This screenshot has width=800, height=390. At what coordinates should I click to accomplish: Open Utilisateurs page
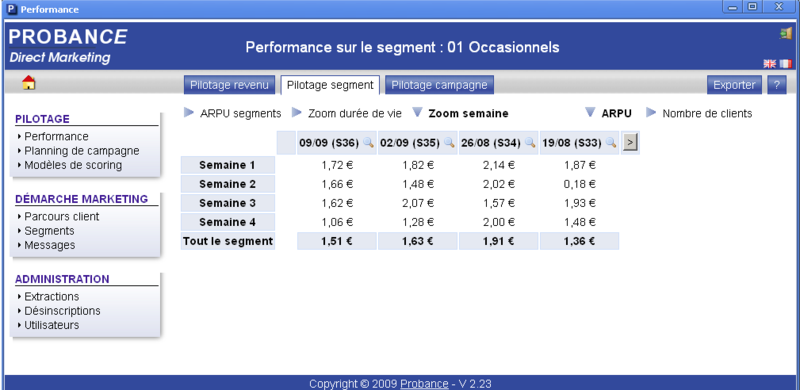52,325
